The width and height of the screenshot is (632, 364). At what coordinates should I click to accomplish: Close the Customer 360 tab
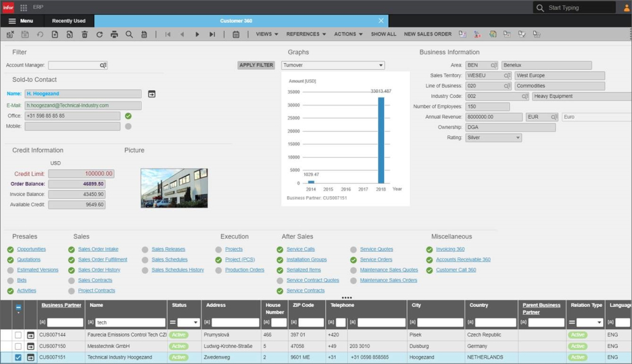coord(381,21)
